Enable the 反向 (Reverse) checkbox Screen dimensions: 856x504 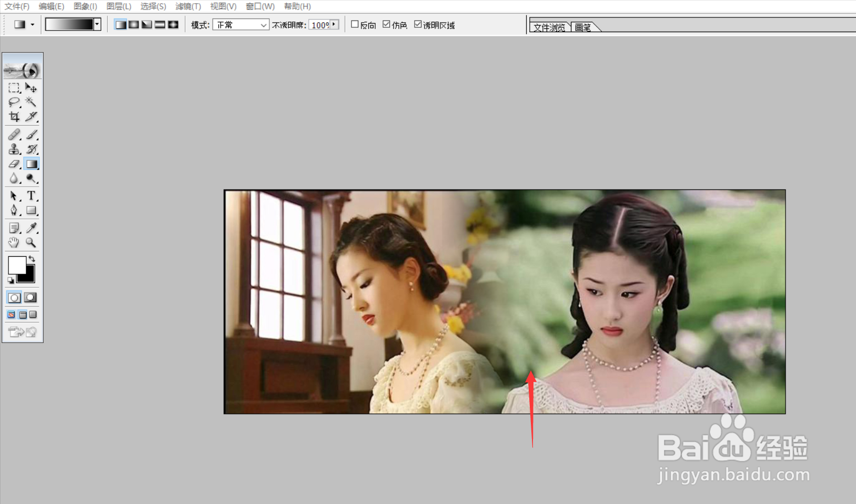point(355,24)
